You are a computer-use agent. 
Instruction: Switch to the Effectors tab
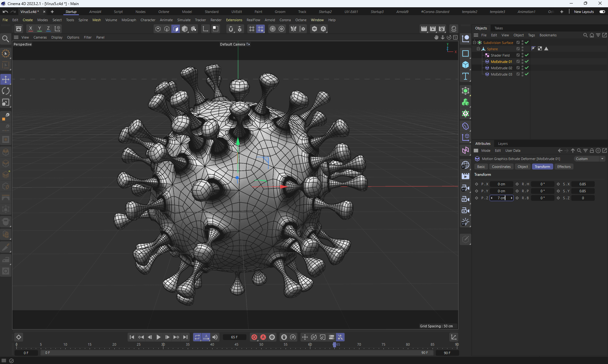coord(564,167)
